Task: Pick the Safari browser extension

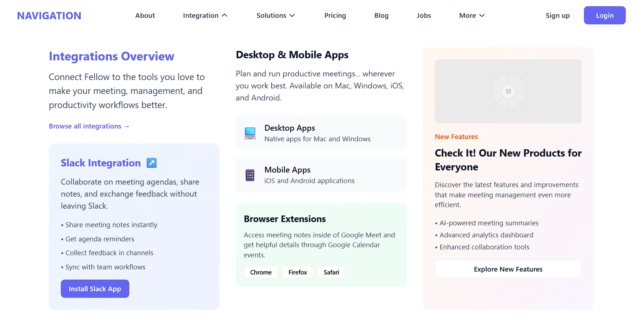Action: (331, 272)
